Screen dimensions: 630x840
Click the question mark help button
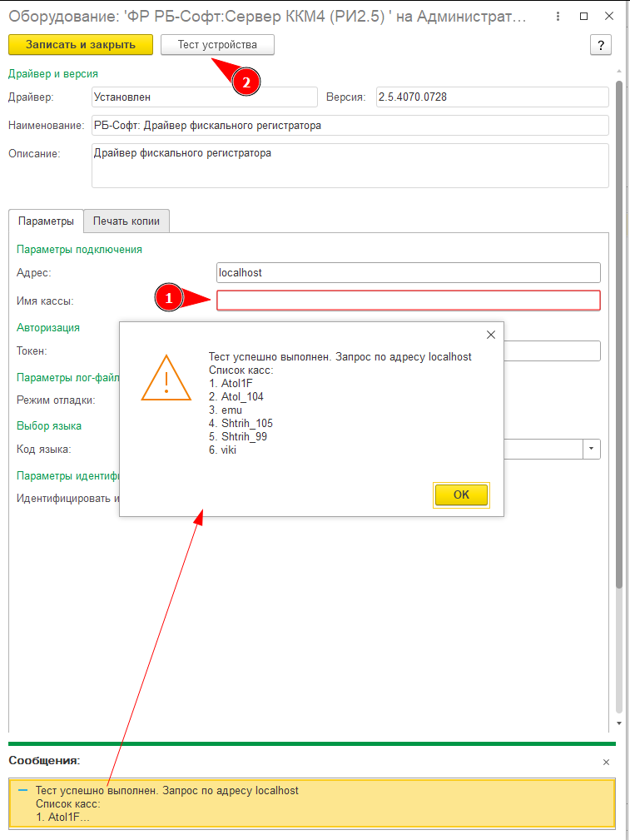coord(601,45)
